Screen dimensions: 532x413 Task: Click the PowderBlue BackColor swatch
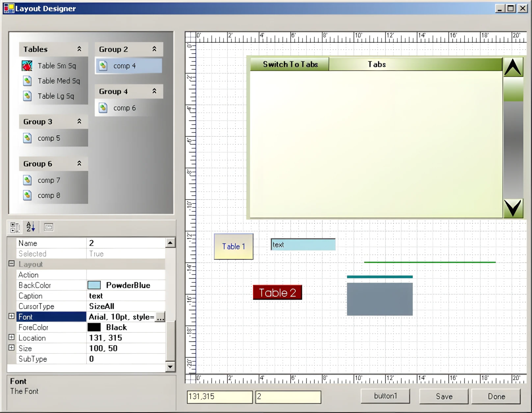coord(94,285)
